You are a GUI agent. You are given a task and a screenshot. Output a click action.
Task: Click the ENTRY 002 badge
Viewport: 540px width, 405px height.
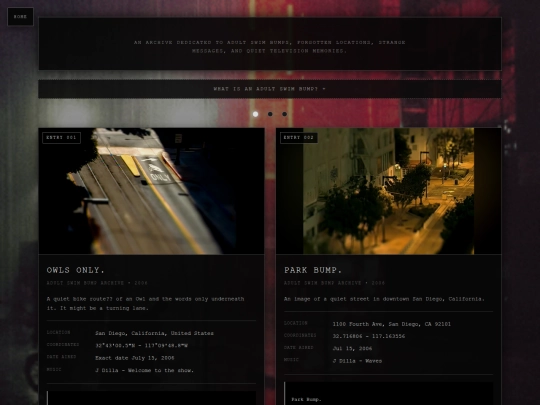click(299, 138)
